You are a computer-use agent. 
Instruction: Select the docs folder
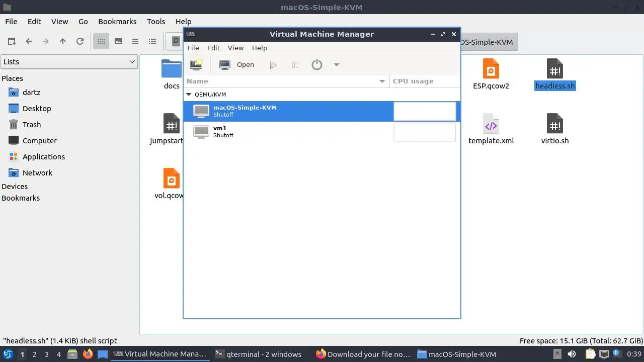[x=172, y=74]
